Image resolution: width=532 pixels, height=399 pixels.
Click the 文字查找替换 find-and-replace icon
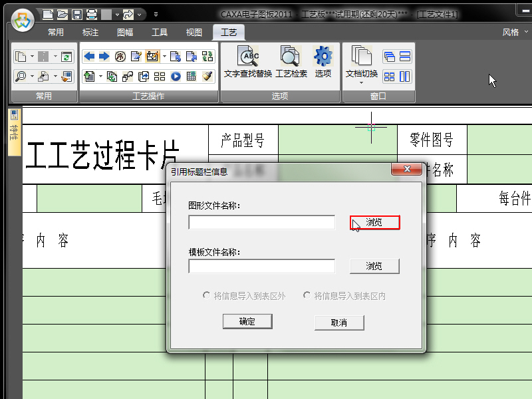pyautogui.click(x=248, y=63)
